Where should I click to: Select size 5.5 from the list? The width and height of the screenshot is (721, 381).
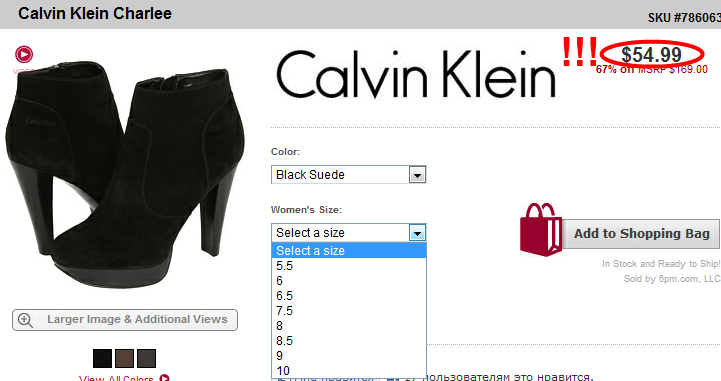click(349, 266)
